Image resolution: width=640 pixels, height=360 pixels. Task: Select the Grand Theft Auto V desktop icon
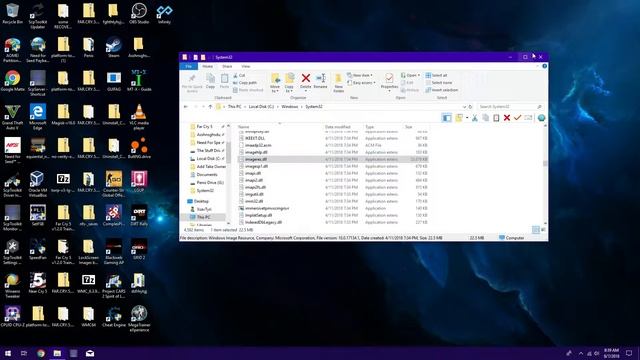(x=12, y=116)
